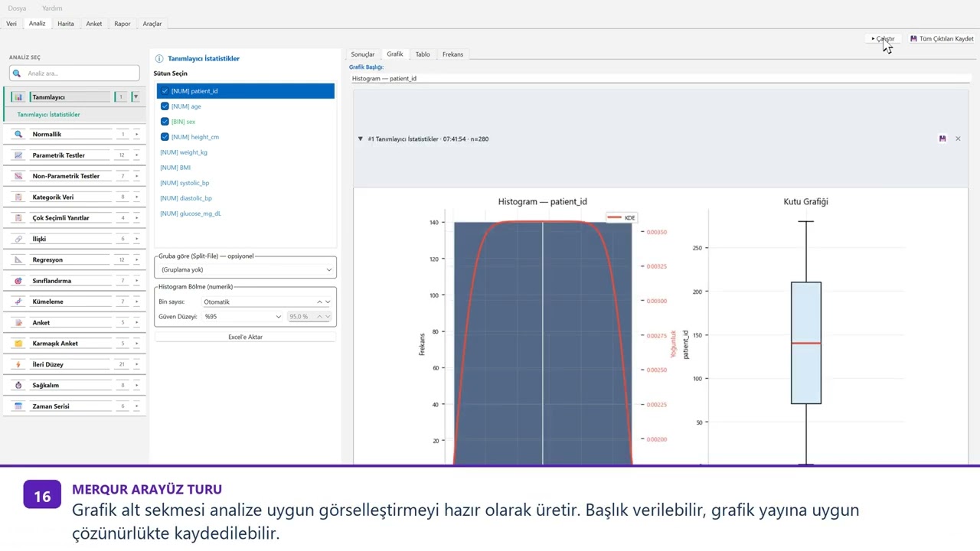Collapse the Tanımlayıcı category arrow
This screenshot has width=980, height=551.
pos(136,97)
